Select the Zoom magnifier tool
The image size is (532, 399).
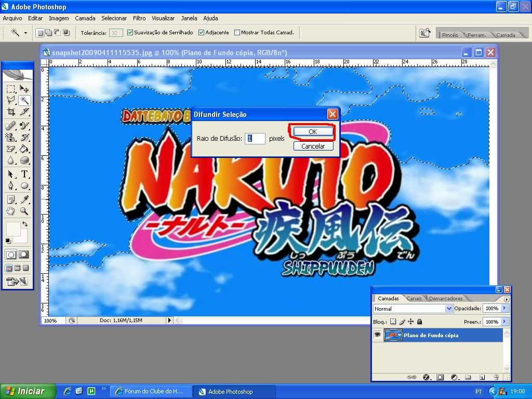pyautogui.click(x=24, y=211)
